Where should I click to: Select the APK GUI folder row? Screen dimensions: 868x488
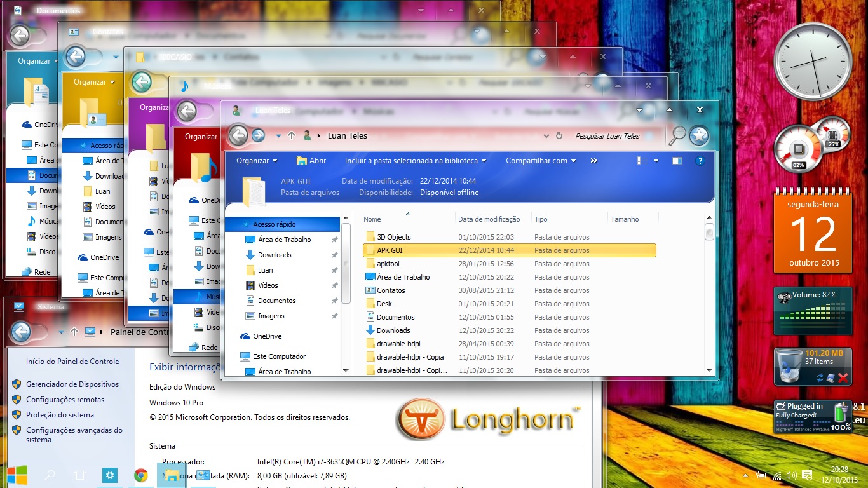click(x=510, y=250)
